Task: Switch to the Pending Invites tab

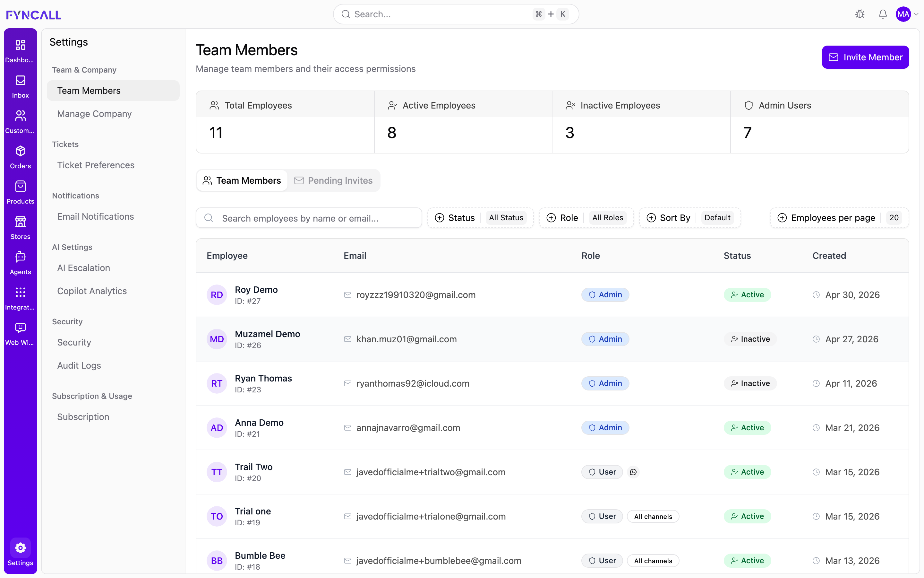Action: click(333, 180)
